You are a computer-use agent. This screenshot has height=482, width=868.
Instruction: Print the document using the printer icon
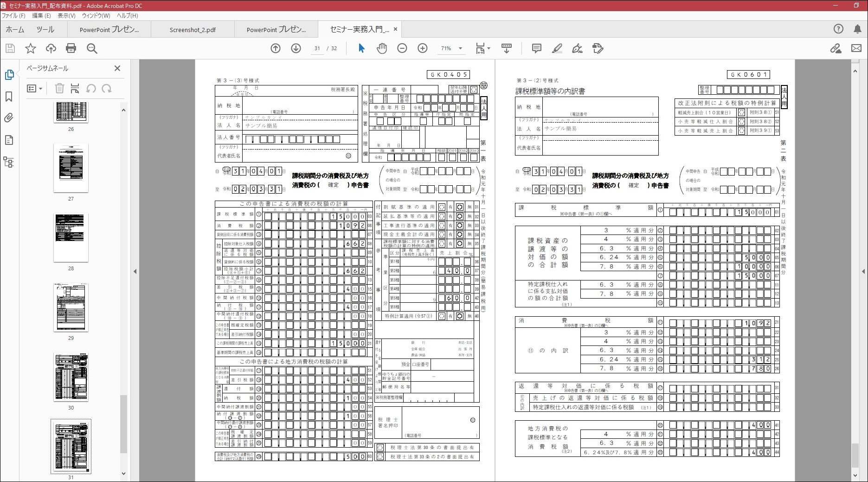coord(71,48)
